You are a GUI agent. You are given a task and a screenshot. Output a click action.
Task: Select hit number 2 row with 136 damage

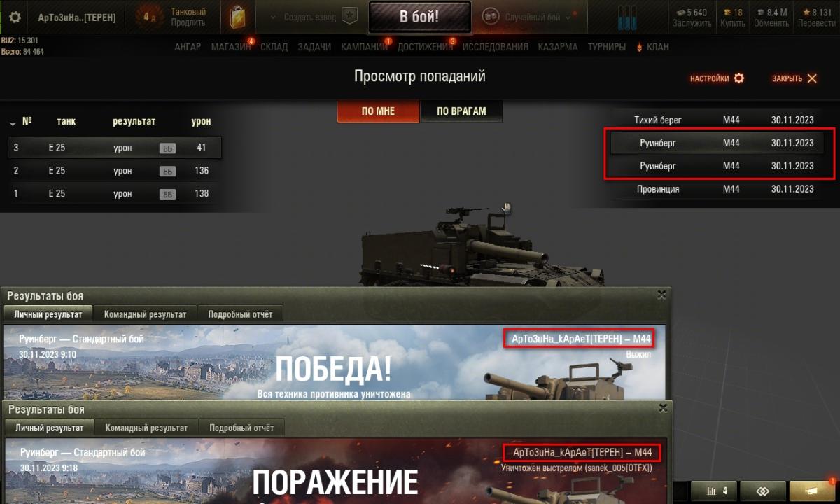point(115,171)
